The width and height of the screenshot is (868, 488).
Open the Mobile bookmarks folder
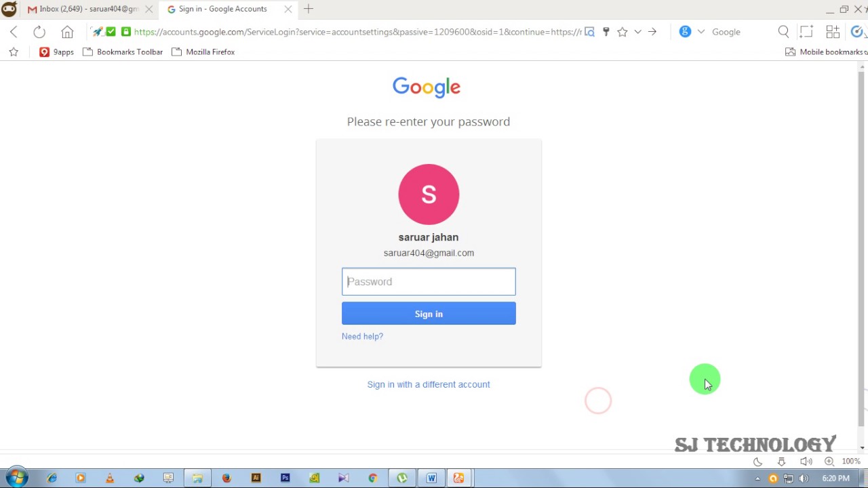(x=826, y=52)
